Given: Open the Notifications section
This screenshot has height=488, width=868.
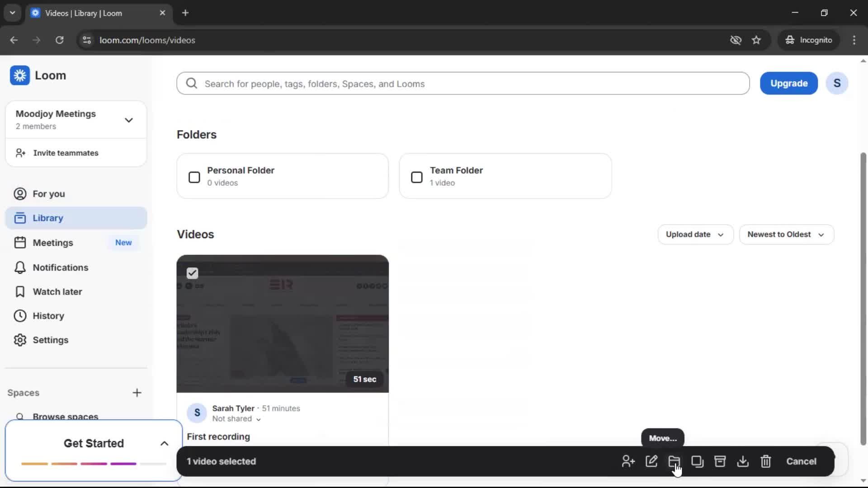Looking at the screenshot, I should point(60,267).
